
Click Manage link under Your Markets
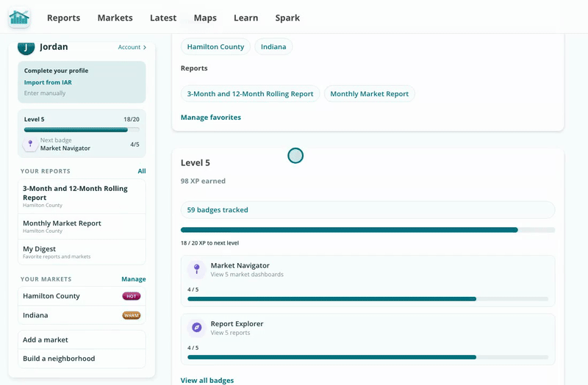(x=134, y=279)
